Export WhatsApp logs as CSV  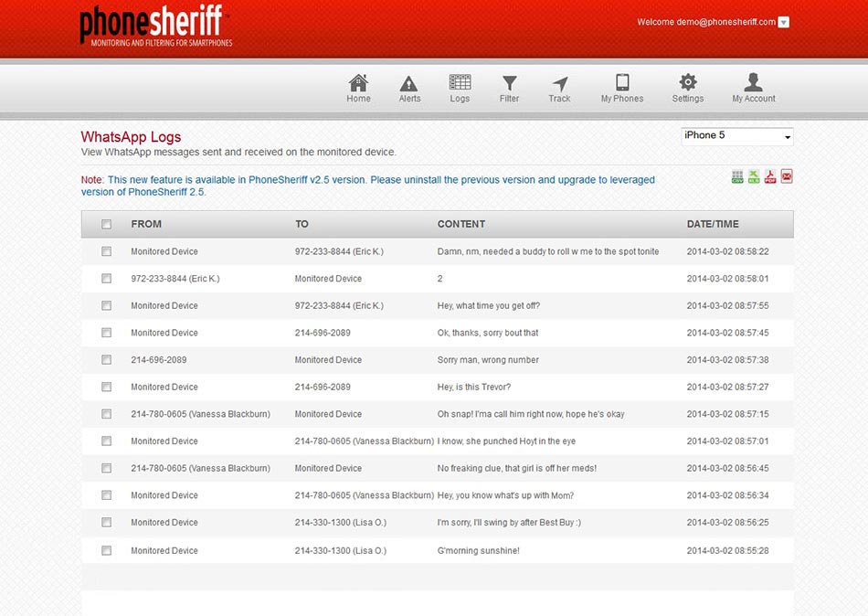tap(737, 175)
